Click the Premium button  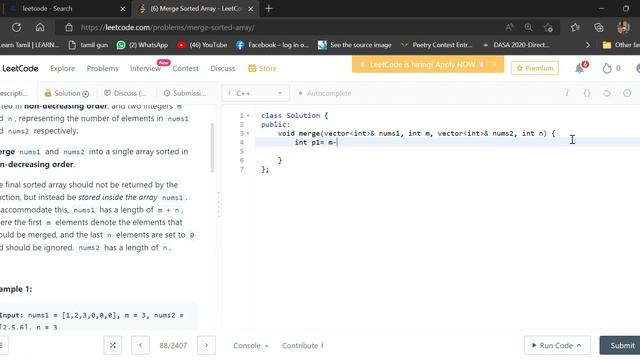pos(535,68)
